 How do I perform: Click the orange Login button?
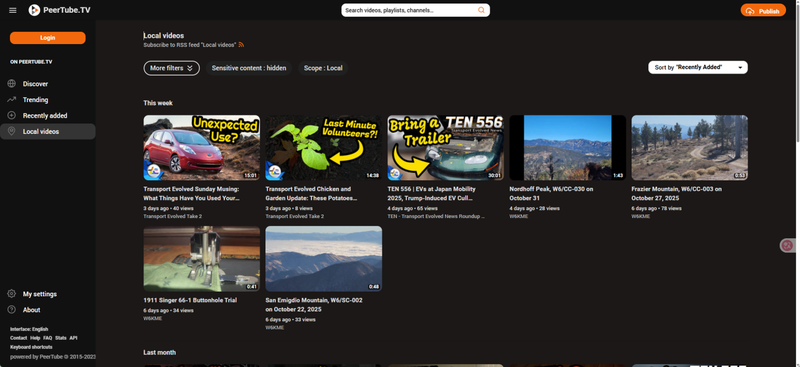(47, 38)
